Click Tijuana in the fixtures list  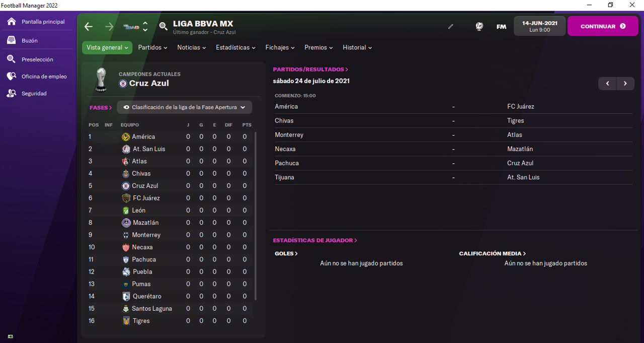(x=284, y=177)
